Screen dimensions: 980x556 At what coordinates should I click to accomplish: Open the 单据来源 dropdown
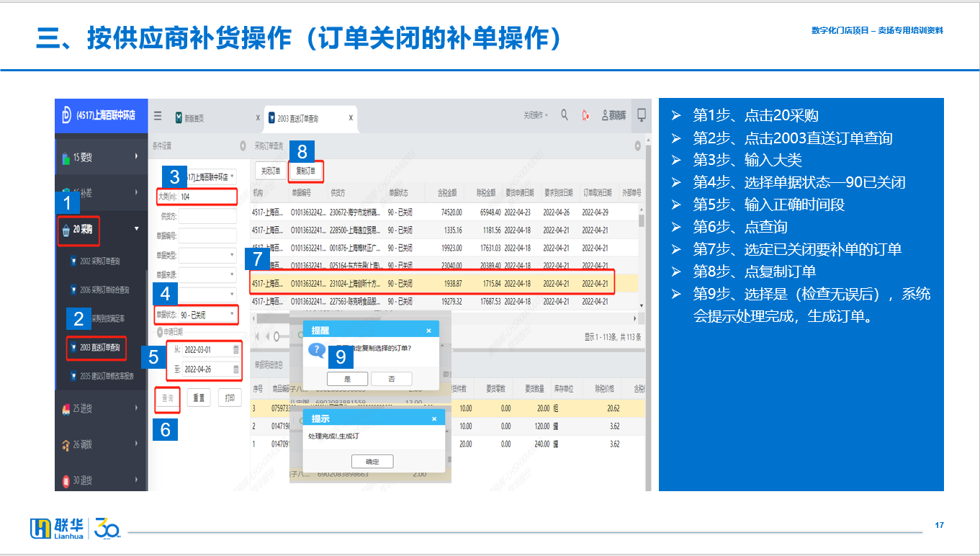tap(232, 275)
